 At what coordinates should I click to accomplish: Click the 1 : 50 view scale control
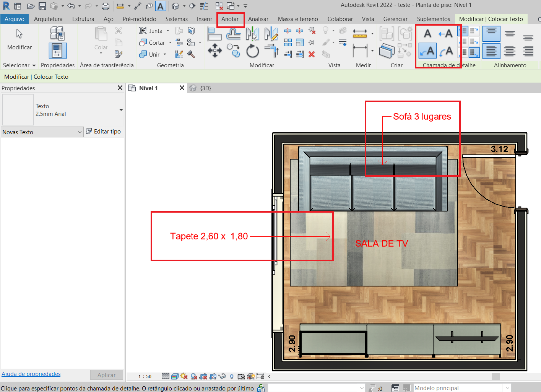[x=145, y=376]
